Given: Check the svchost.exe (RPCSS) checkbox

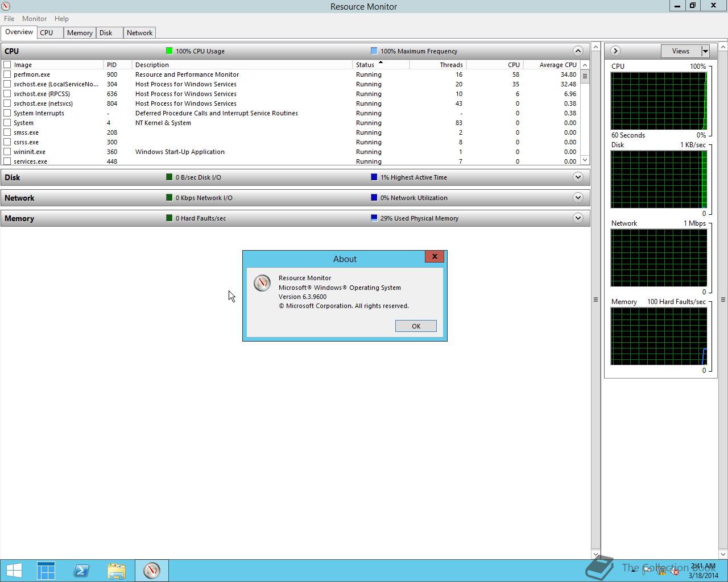Looking at the screenshot, I should coord(7,94).
